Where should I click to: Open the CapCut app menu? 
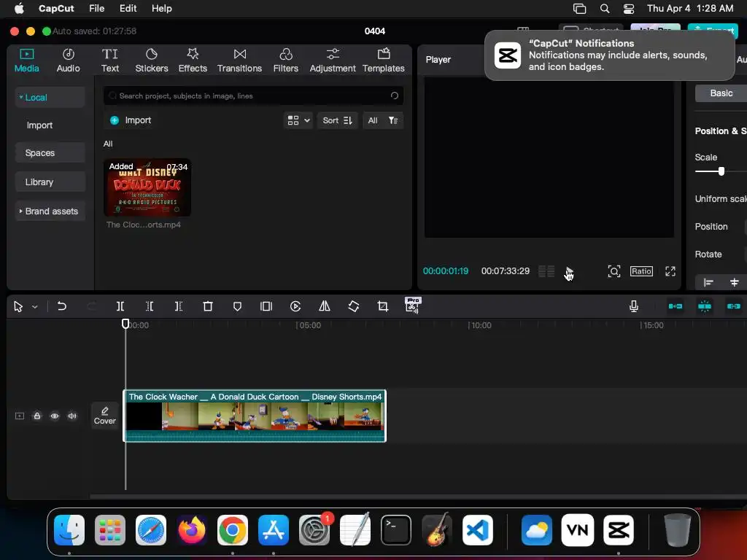click(56, 9)
